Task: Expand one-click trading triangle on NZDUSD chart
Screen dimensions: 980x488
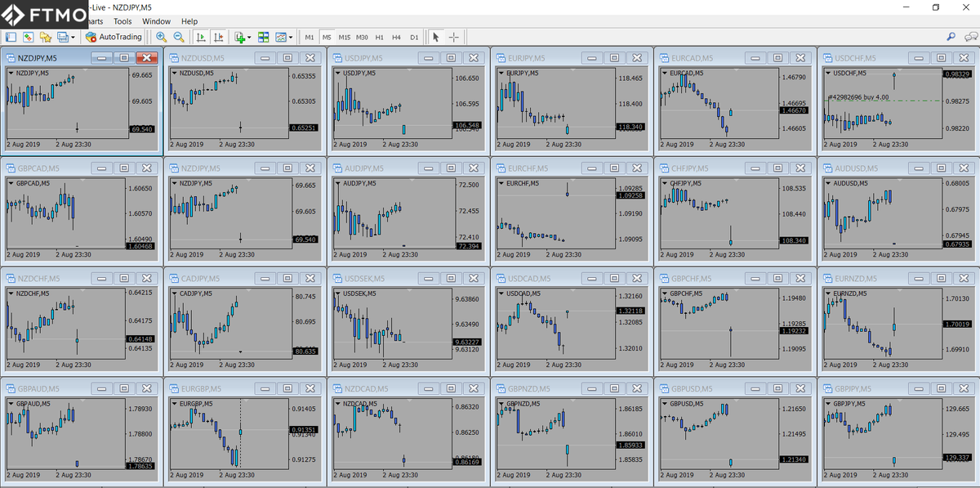Action: click(x=174, y=73)
